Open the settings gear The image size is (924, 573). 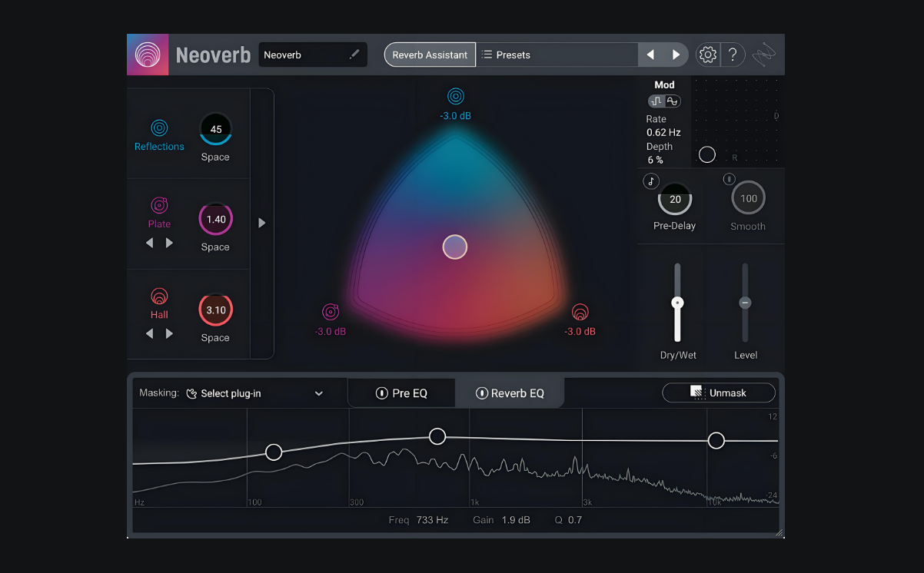707,55
